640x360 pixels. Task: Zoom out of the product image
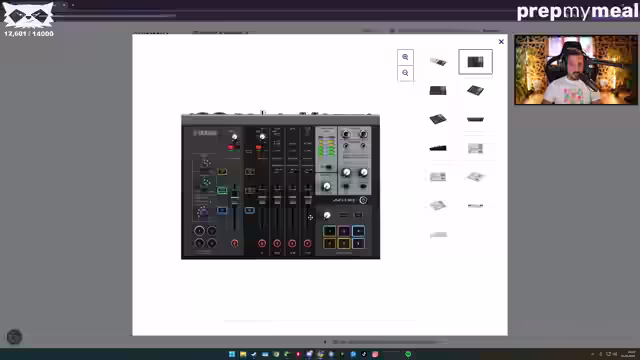tap(405, 73)
